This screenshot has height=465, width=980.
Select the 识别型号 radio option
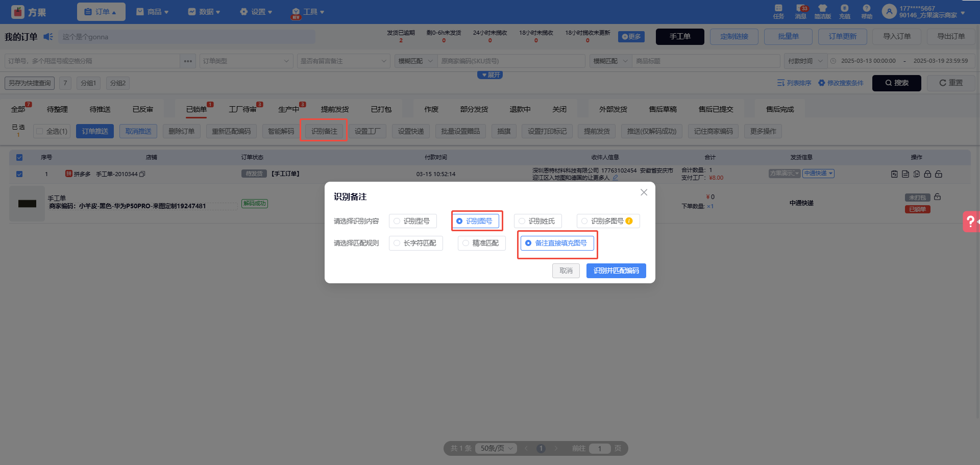point(412,221)
